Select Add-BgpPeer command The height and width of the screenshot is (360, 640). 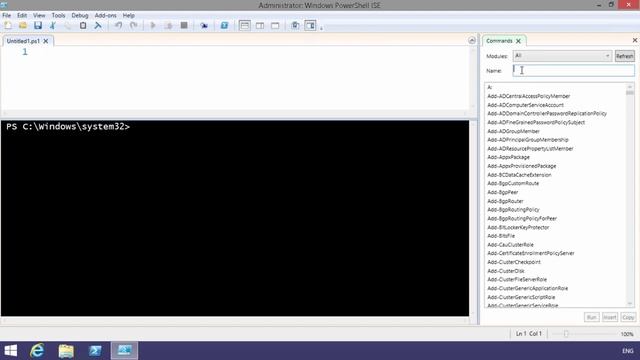point(502,192)
